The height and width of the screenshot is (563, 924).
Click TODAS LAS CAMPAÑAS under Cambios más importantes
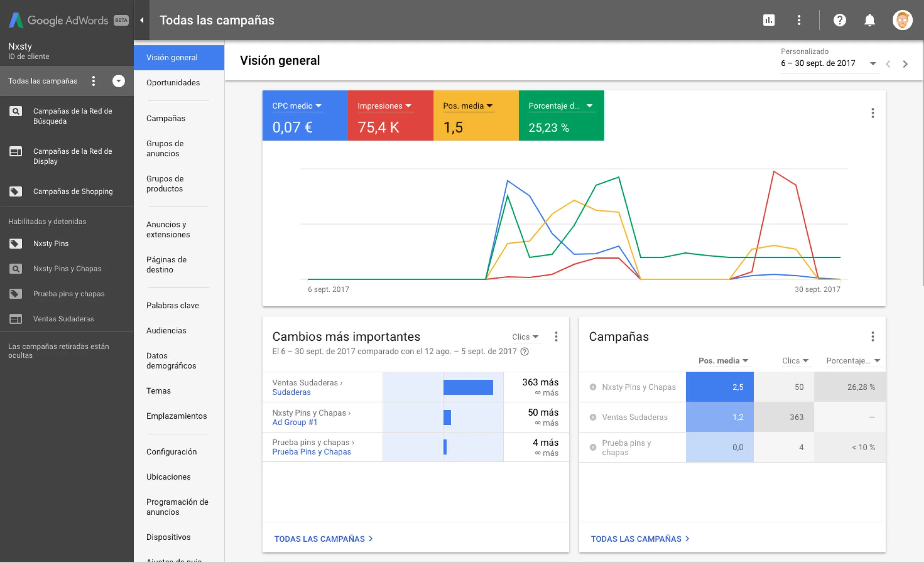(323, 539)
